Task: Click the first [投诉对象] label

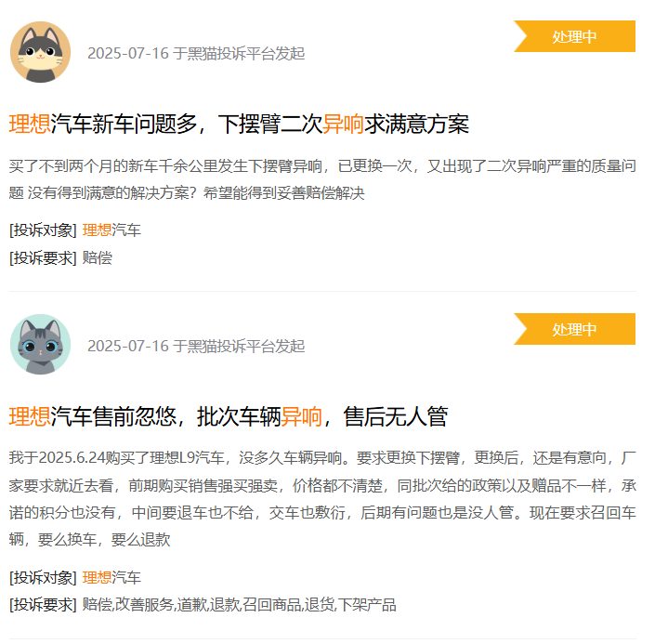Action: pyautogui.click(x=43, y=230)
